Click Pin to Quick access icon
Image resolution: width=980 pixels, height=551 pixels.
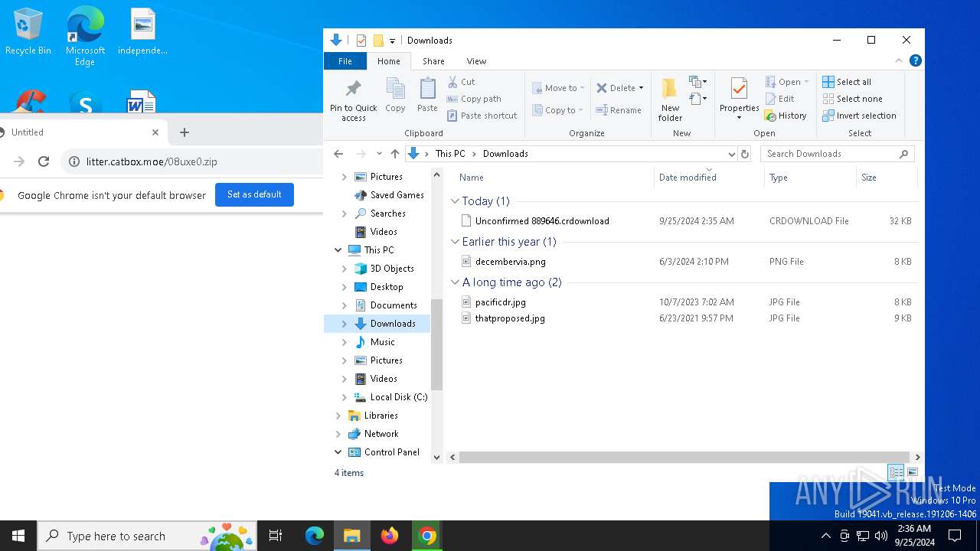[353, 89]
